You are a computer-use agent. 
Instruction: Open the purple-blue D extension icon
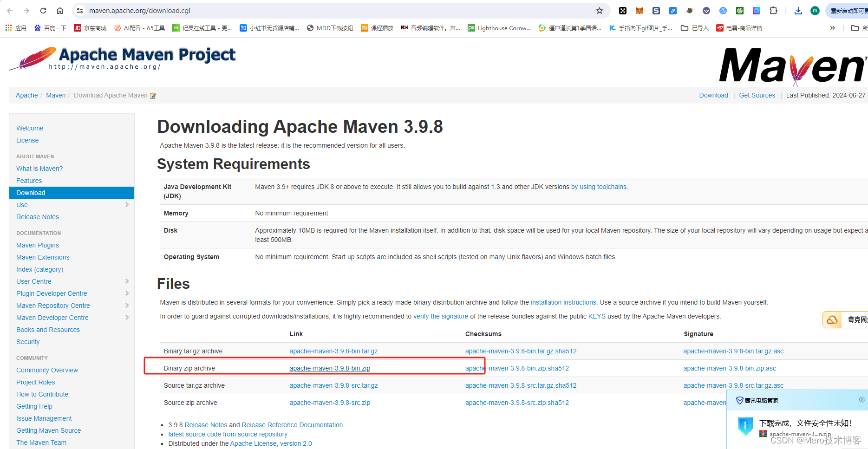(x=757, y=10)
